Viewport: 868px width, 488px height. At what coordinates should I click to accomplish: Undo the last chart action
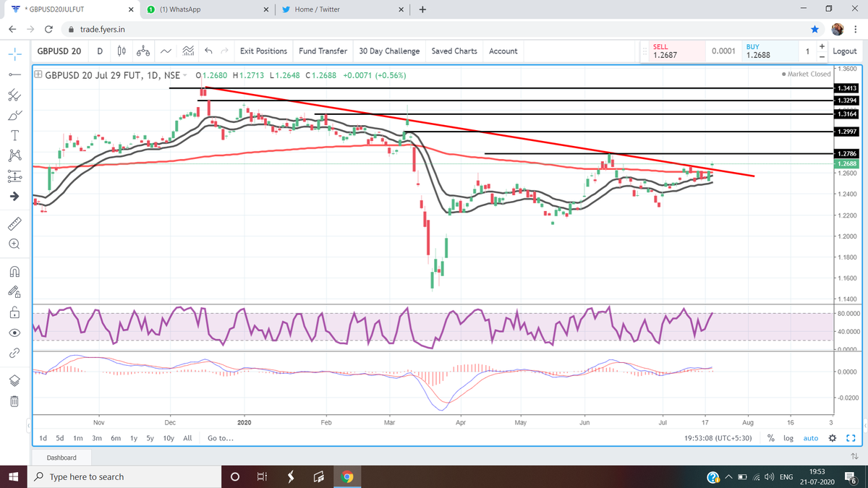click(208, 51)
